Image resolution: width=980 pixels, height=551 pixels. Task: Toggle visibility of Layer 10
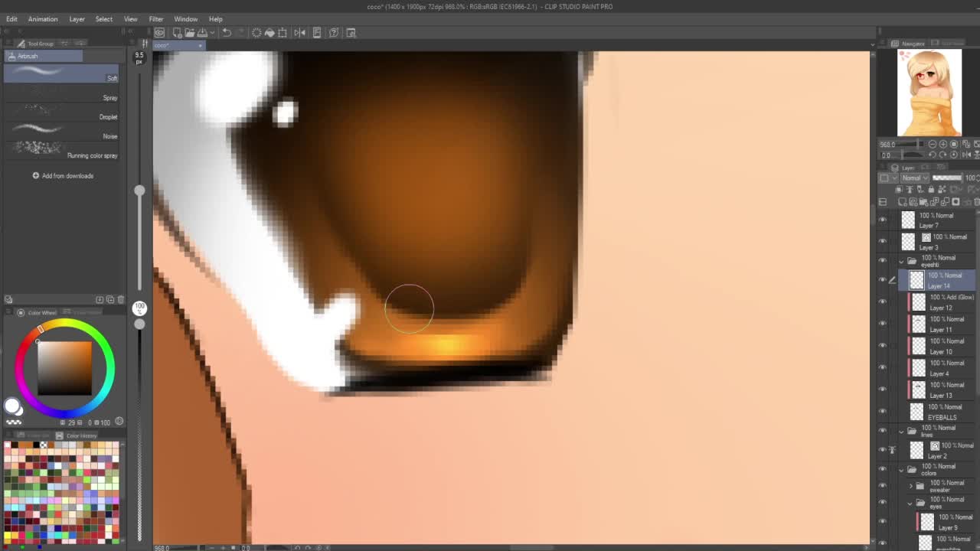pyautogui.click(x=883, y=346)
